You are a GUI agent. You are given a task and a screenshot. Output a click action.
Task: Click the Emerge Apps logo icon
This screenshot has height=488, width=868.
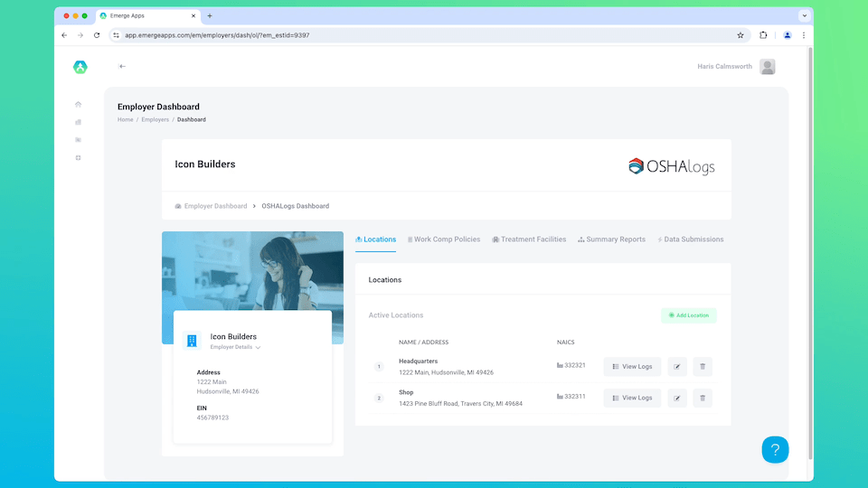point(80,67)
